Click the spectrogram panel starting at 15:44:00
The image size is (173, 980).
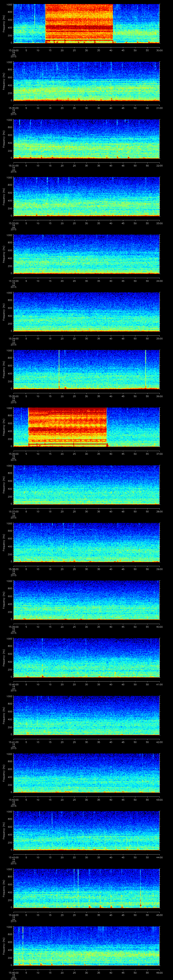87,888
